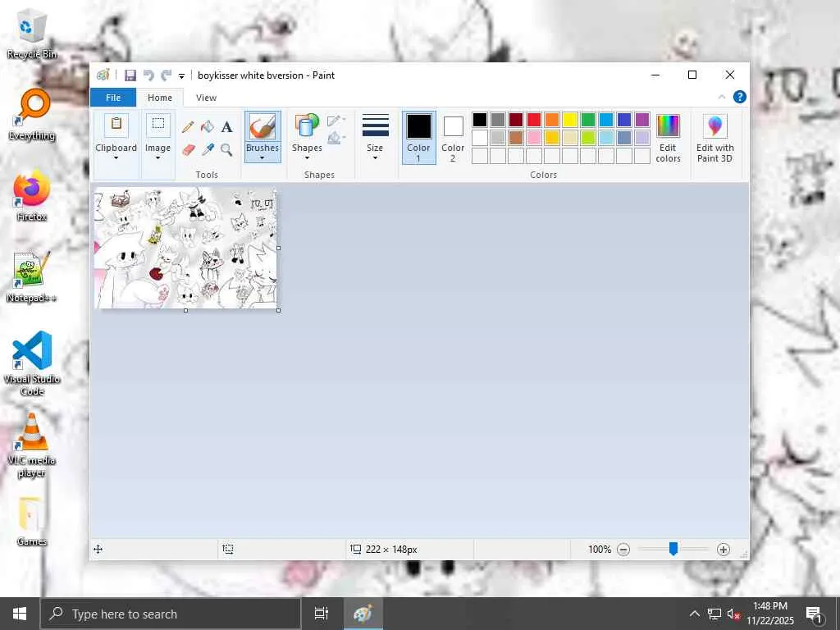
Task: Select the Visual Studio Code desktop icon
Action: (x=32, y=363)
